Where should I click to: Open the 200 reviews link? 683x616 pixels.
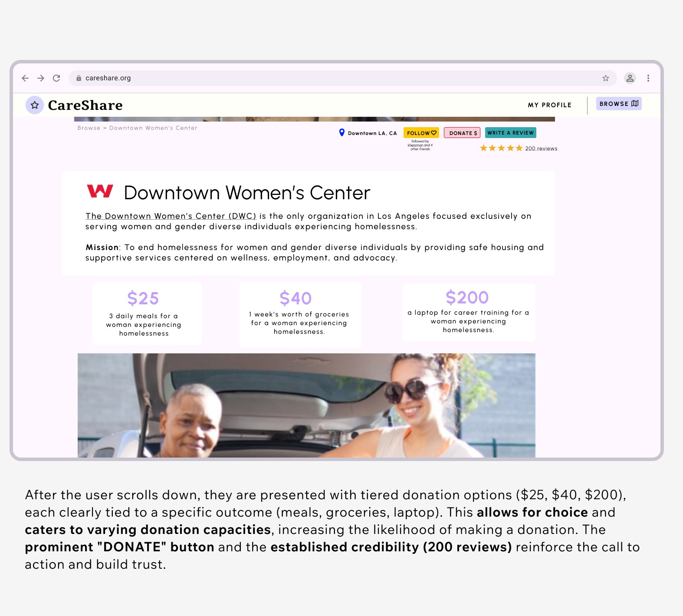click(541, 148)
